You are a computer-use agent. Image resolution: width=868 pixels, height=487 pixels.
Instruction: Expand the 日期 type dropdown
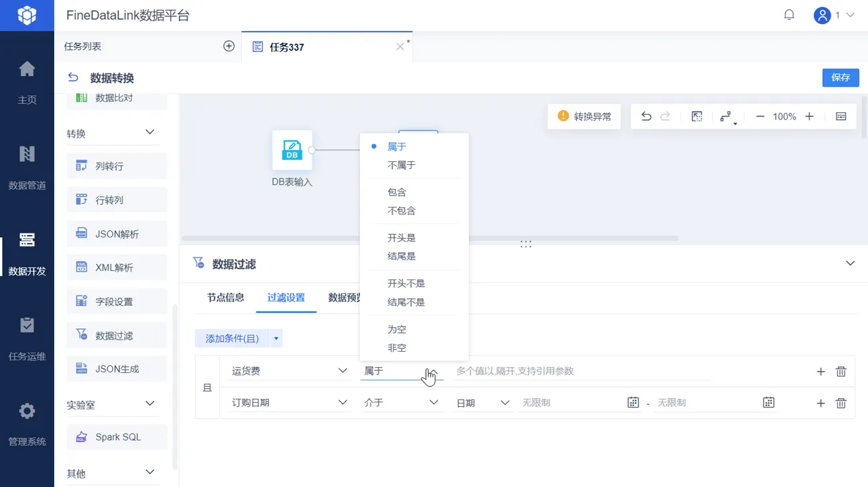click(x=482, y=402)
